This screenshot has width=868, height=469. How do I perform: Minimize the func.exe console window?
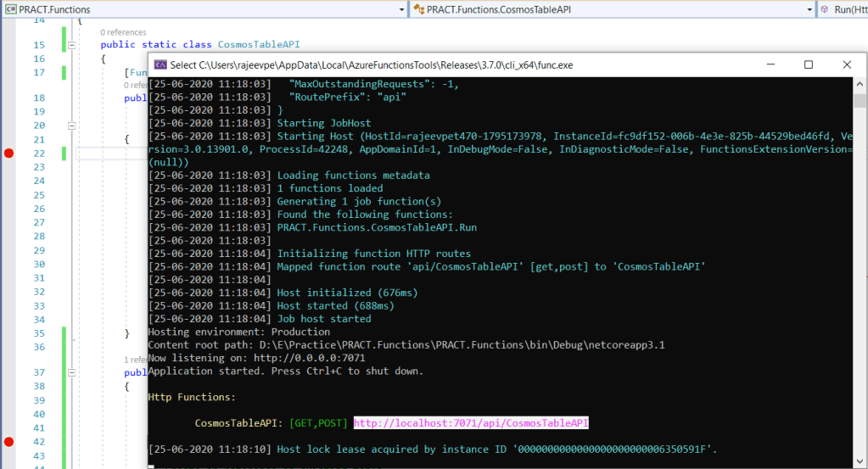770,65
